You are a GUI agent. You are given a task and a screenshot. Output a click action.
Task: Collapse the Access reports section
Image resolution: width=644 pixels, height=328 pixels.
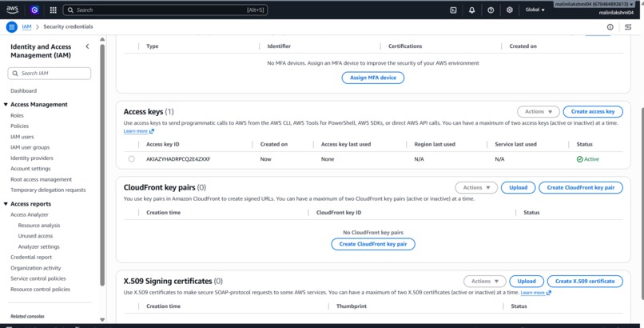pyautogui.click(x=6, y=204)
